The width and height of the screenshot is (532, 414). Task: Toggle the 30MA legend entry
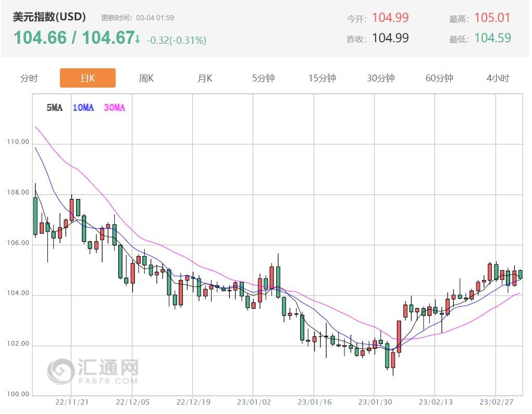click(115, 107)
